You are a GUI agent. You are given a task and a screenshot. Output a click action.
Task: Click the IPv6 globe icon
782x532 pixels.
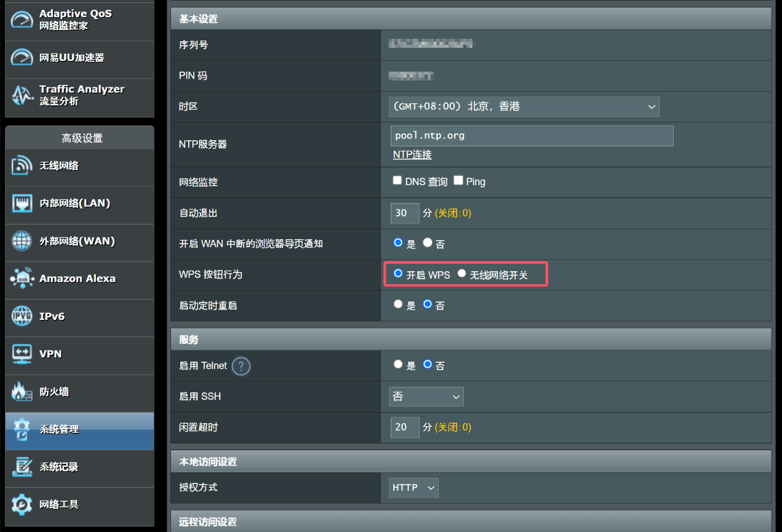click(22, 316)
